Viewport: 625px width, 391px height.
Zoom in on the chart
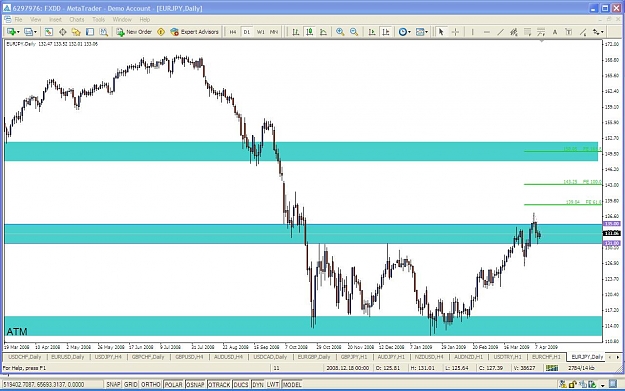tap(340, 32)
